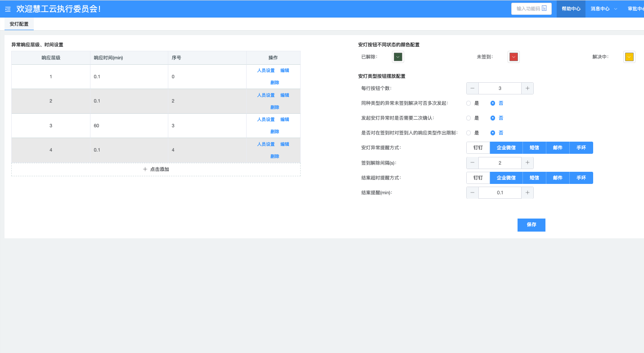This screenshot has height=353, width=644.
Task: Open 人员设置 for response level 1
Action: [266, 71]
